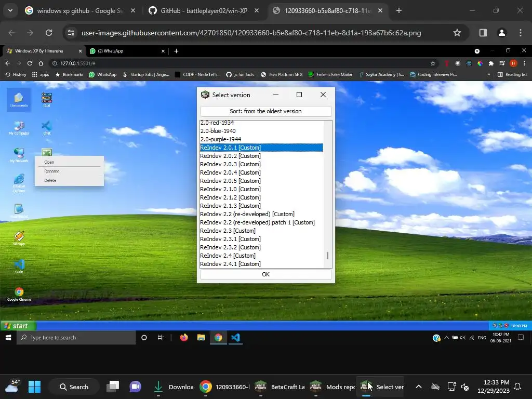Open the Downloads taskbar item
Image resolution: width=532 pixels, height=399 pixels.
172,387
